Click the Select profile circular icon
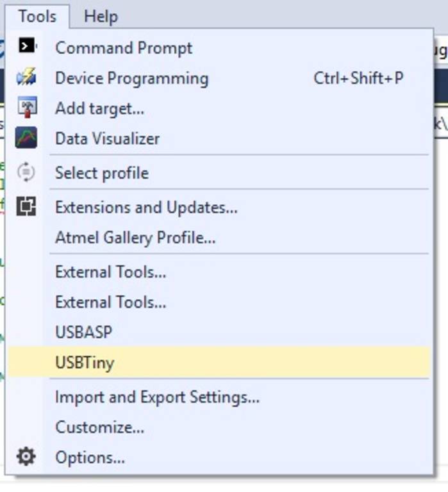Image resolution: width=448 pixels, height=492 pixels. (x=26, y=172)
